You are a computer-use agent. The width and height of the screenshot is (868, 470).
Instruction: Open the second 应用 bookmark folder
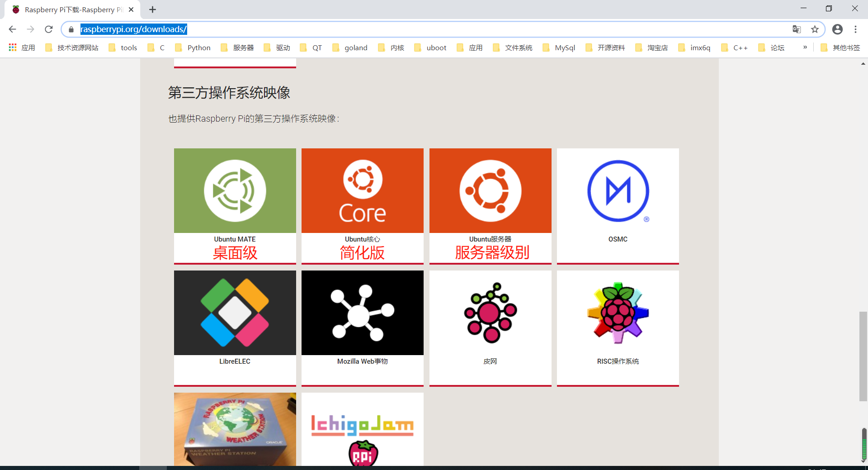[x=470, y=47]
